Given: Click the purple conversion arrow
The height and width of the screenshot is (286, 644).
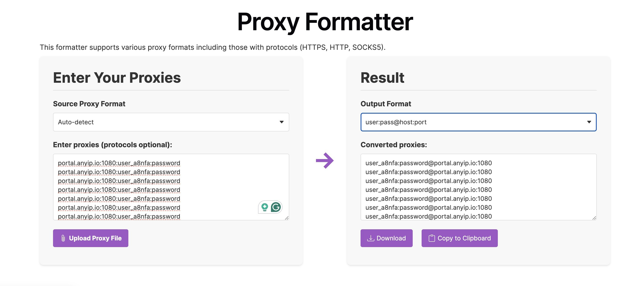Looking at the screenshot, I should [325, 161].
